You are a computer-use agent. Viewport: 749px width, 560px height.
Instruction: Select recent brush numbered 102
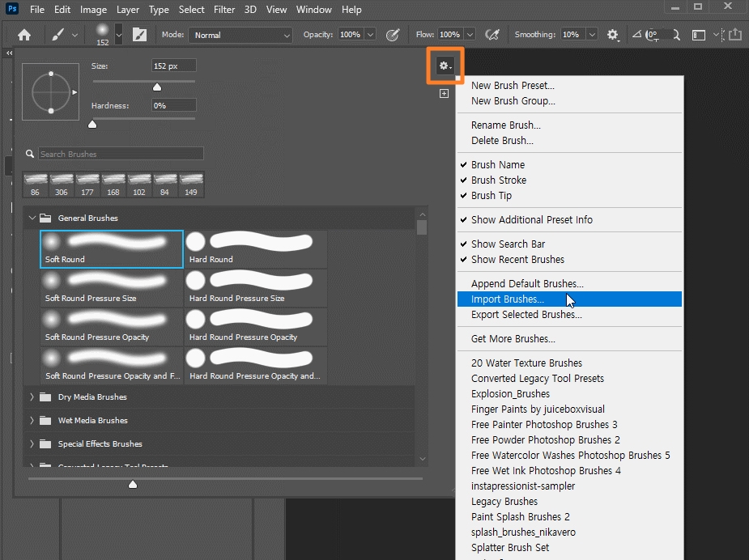[139, 185]
